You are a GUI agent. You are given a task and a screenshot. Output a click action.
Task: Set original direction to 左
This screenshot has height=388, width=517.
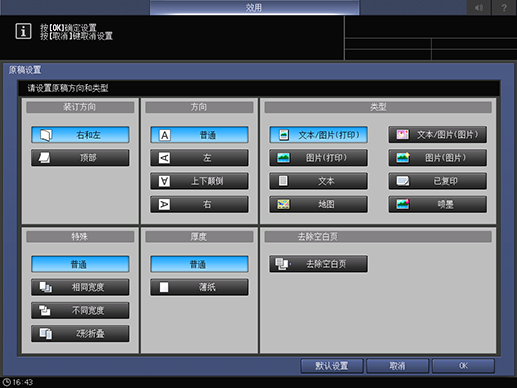[x=199, y=158]
